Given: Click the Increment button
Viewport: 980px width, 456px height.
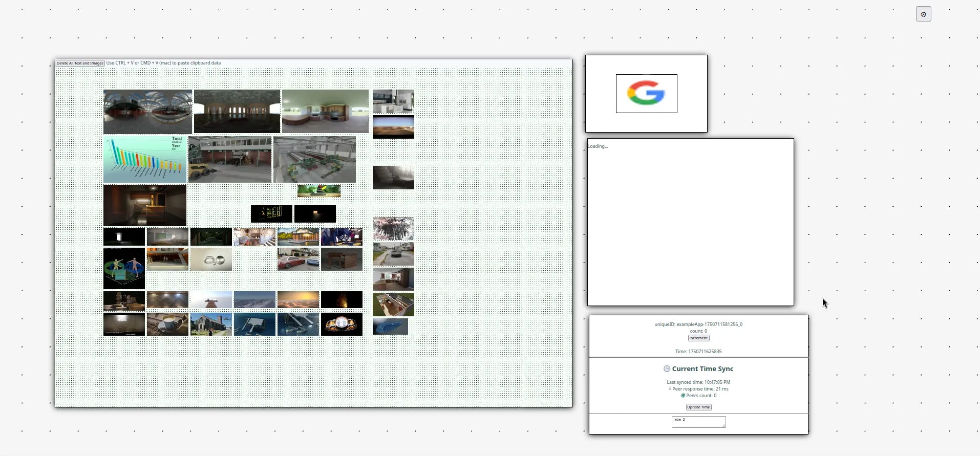Looking at the screenshot, I should pos(698,338).
